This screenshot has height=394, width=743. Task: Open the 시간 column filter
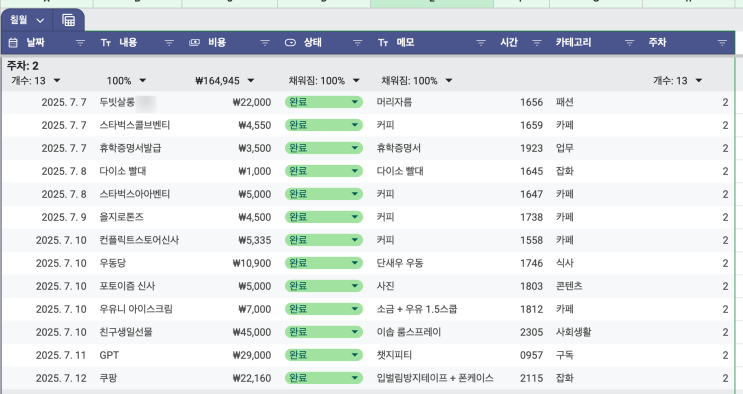coord(537,43)
